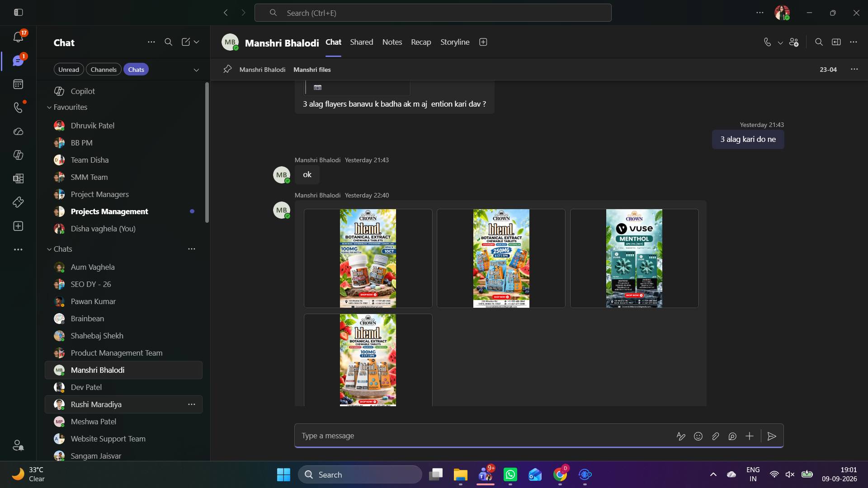Image resolution: width=868 pixels, height=488 pixels.
Task: Start an audio call with Manshri Bhalodi
Action: [767, 42]
